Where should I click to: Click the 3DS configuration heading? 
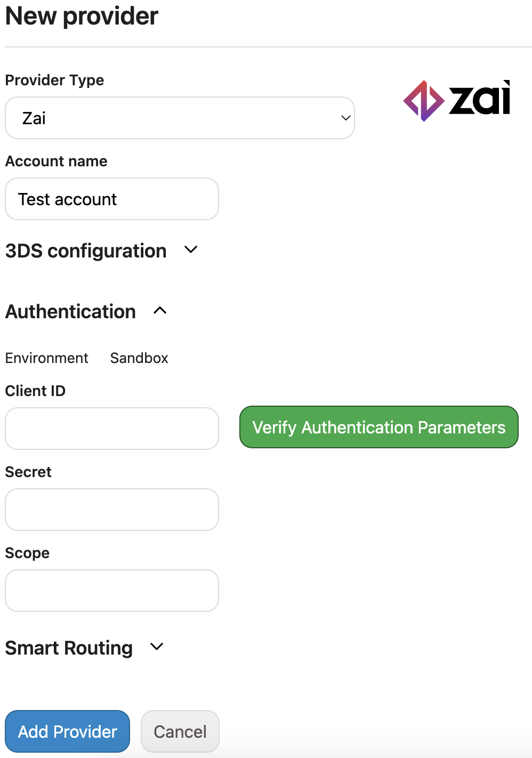pyautogui.click(x=86, y=251)
